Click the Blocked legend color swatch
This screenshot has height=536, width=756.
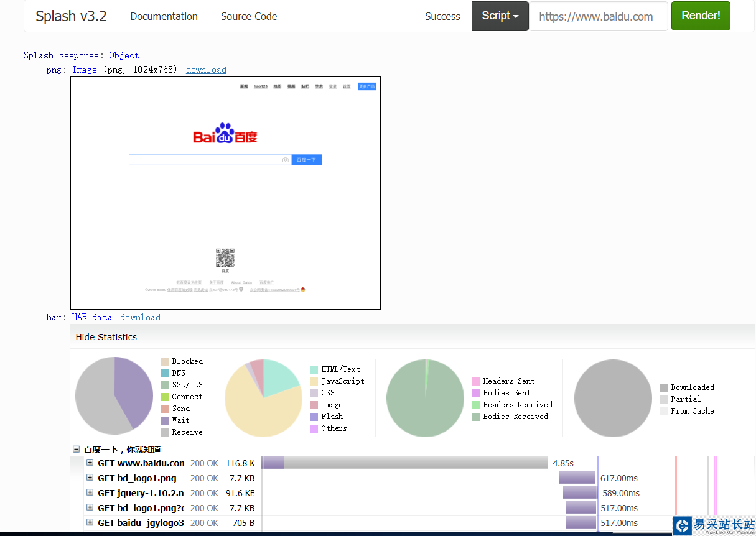[165, 361]
